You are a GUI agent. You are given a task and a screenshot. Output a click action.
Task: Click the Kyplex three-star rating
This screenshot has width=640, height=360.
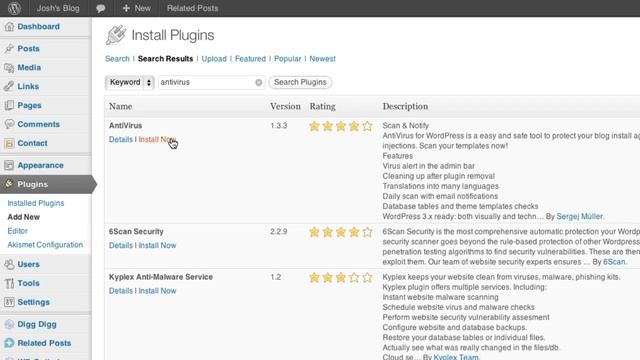click(341, 278)
